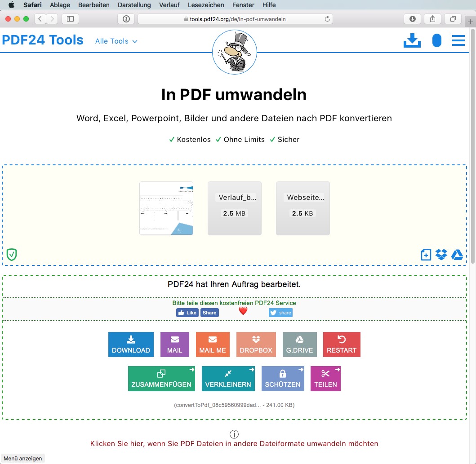The height and width of the screenshot is (464, 476).
Task: Click the PDF24 mascot logo
Action: pyautogui.click(x=234, y=52)
